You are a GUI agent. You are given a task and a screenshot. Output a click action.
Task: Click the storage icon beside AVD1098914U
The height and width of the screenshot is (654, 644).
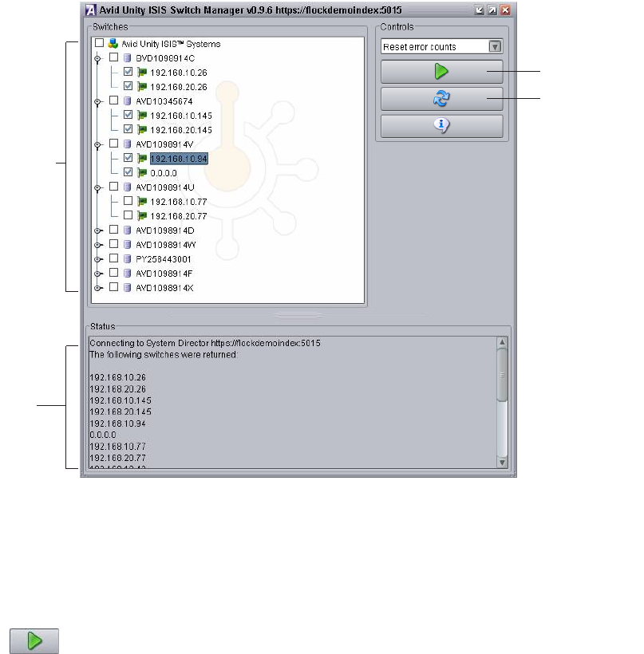128,187
